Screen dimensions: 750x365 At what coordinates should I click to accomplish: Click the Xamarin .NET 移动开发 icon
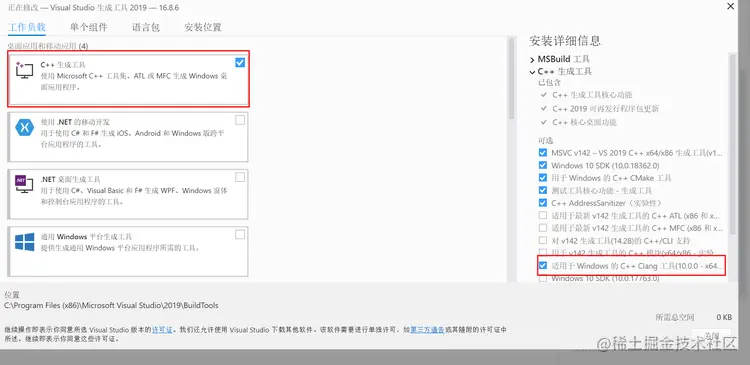[24, 127]
